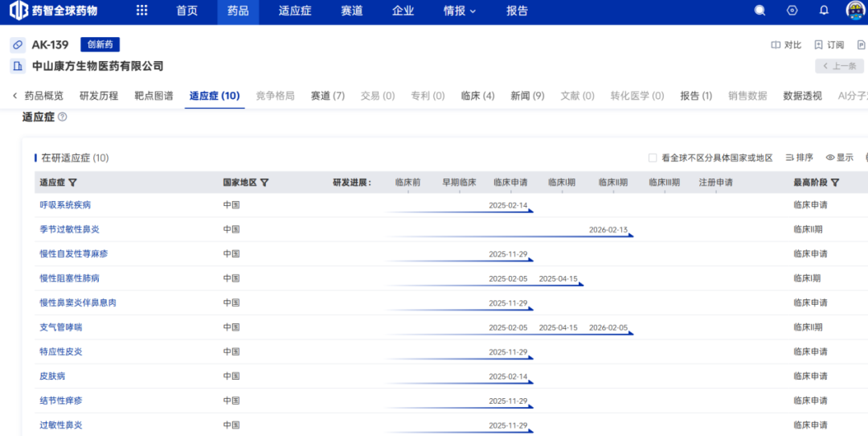Open the search magnifier in header
This screenshot has width=868, height=436.
(760, 10)
